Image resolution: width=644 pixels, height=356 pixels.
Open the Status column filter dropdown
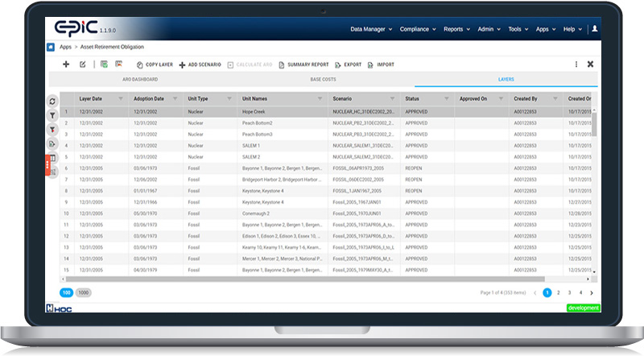click(x=447, y=98)
